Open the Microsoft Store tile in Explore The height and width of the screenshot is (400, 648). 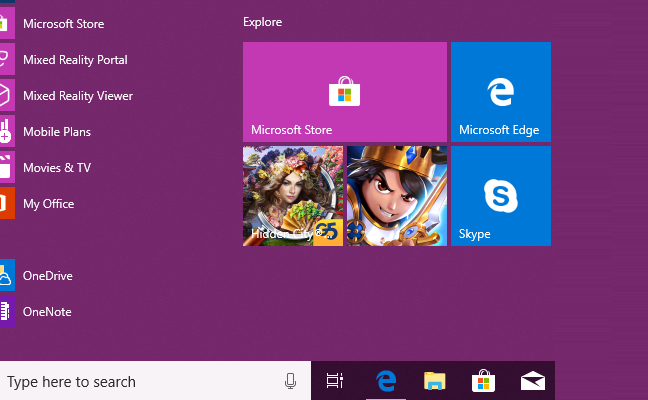[345, 92]
